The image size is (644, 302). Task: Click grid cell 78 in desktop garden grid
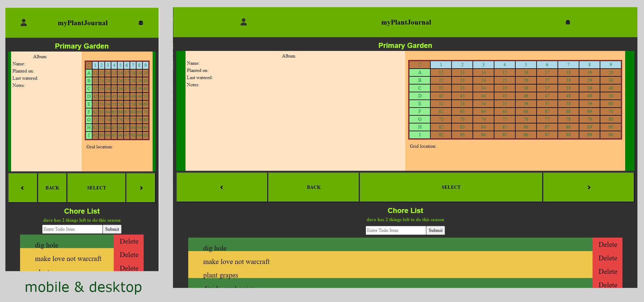coord(568,119)
